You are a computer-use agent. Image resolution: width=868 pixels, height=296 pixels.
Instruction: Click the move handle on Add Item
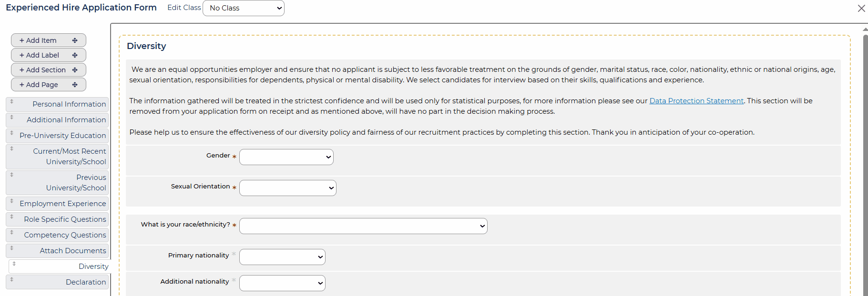tap(75, 40)
